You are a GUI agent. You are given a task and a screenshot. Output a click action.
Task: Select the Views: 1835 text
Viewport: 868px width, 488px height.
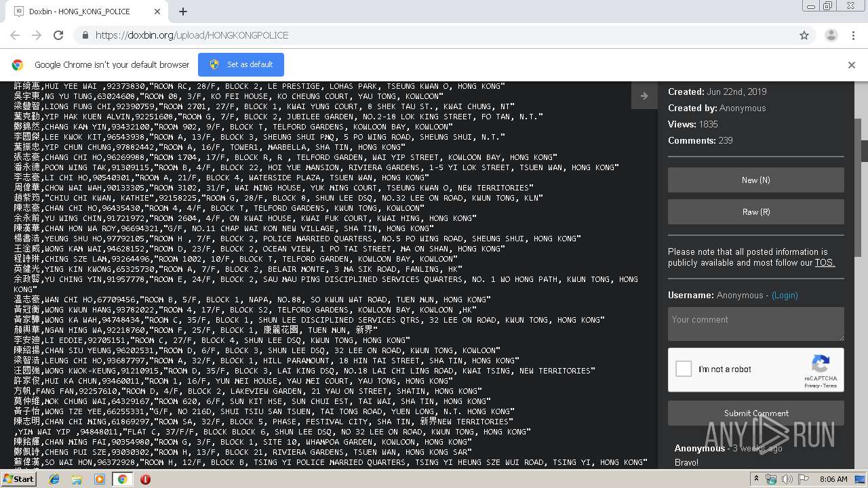[693, 125]
